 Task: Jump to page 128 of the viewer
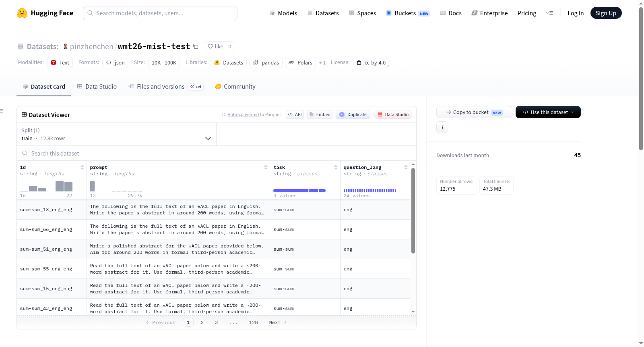pyautogui.click(x=253, y=322)
